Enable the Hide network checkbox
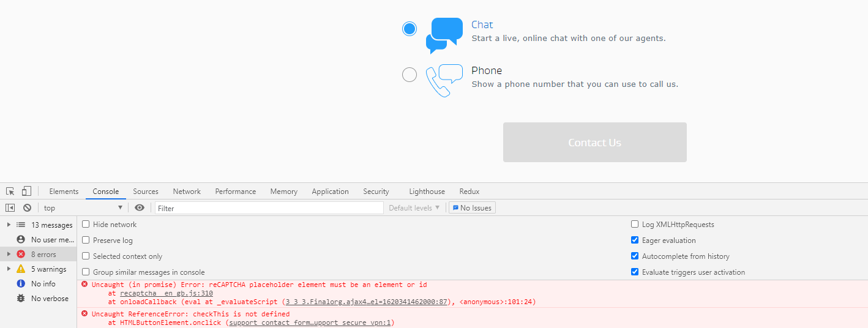The image size is (868, 328). pyautogui.click(x=86, y=225)
